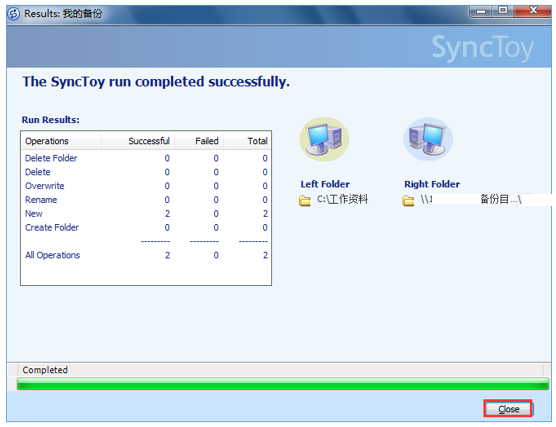Select the Create Folder row label
The image size is (556, 427).
(52, 227)
